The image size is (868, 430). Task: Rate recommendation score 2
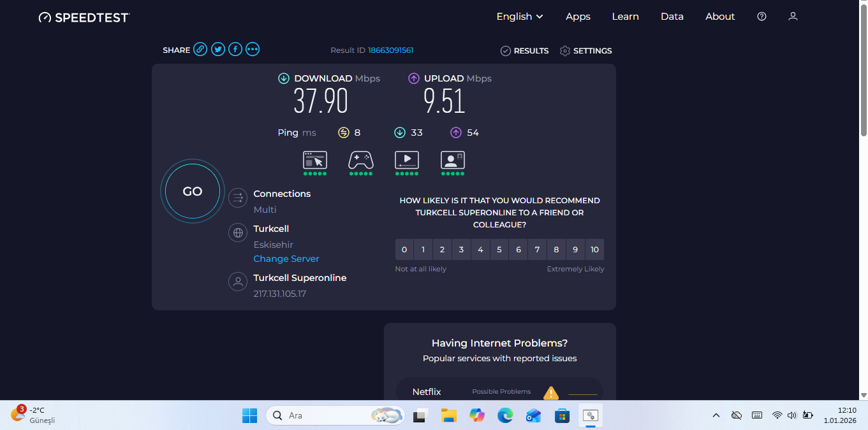click(x=442, y=250)
